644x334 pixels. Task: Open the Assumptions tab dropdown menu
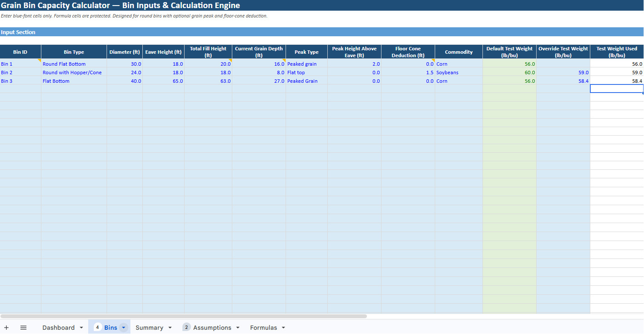coord(237,327)
